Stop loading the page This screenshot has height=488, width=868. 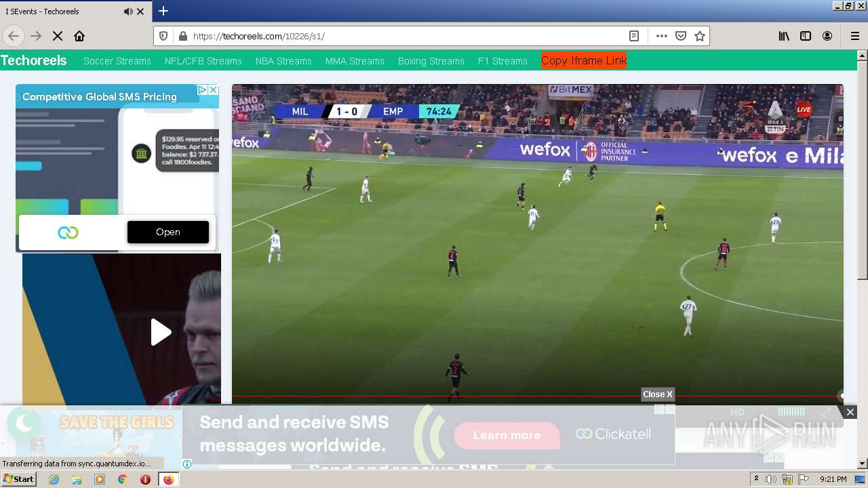[58, 36]
